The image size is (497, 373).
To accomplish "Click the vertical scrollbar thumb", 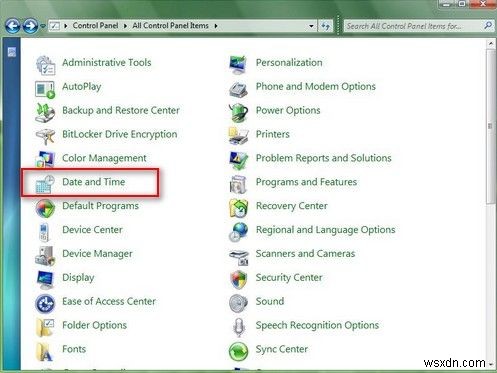I will (490, 127).
